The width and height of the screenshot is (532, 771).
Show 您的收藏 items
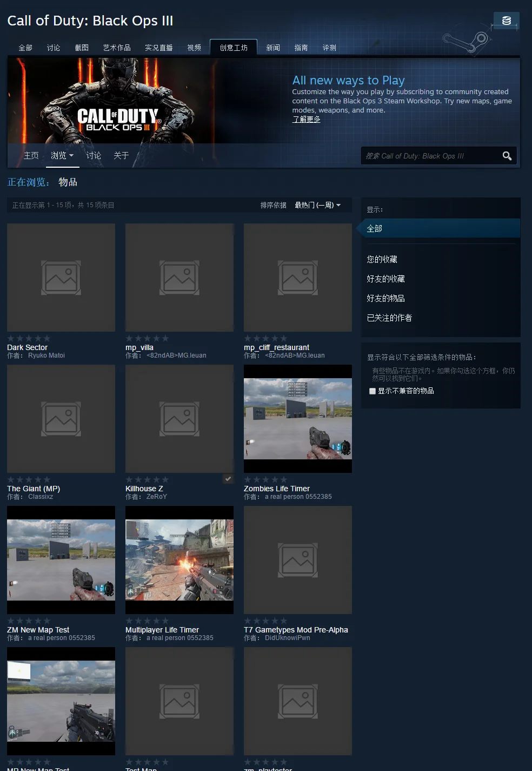[382, 259]
